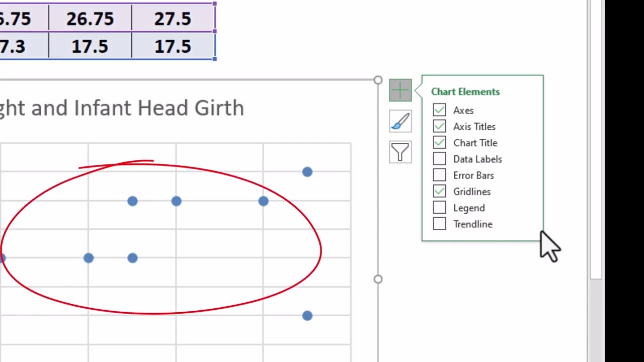Image resolution: width=644 pixels, height=362 pixels.
Task: Select the cell containing 27.5
Action: [173, 19]
